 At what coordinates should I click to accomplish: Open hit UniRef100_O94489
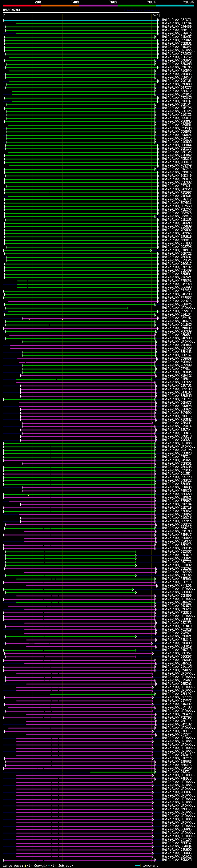tap(177, 26)
